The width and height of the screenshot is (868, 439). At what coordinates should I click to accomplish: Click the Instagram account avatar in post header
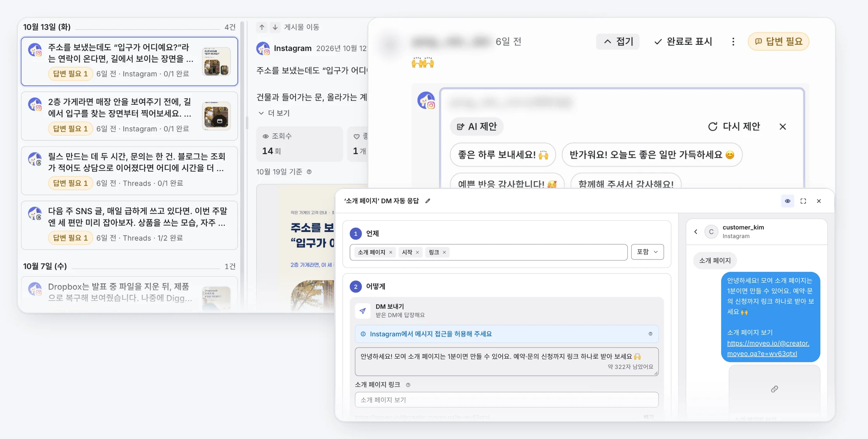pyautogui.click(x=263, y=48)
